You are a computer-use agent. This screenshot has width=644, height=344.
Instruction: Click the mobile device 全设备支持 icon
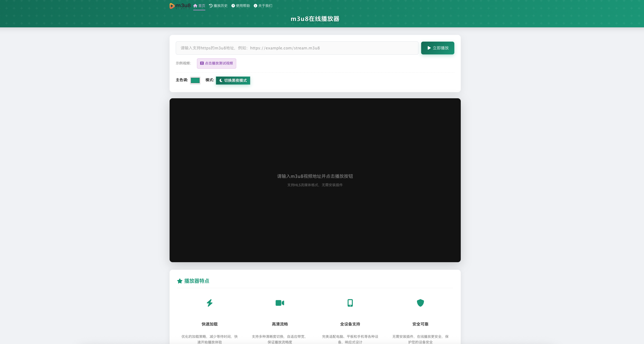350,303
